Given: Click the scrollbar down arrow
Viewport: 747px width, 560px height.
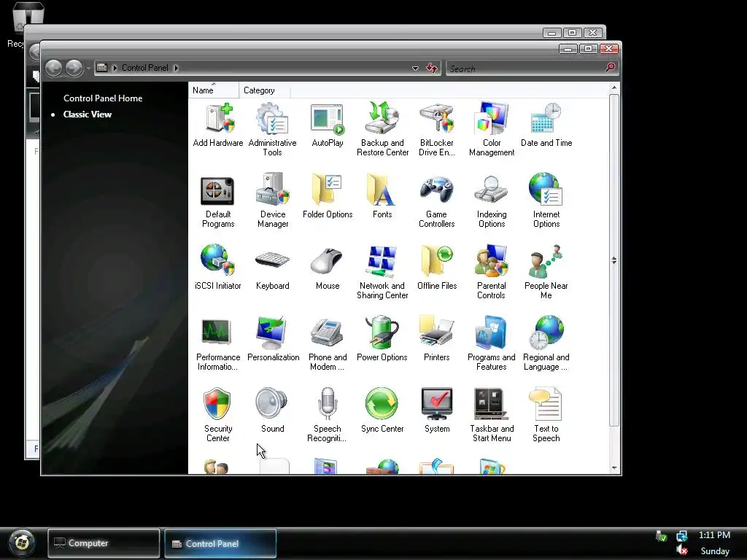Looking at the screenshot, I should [614, 468].
